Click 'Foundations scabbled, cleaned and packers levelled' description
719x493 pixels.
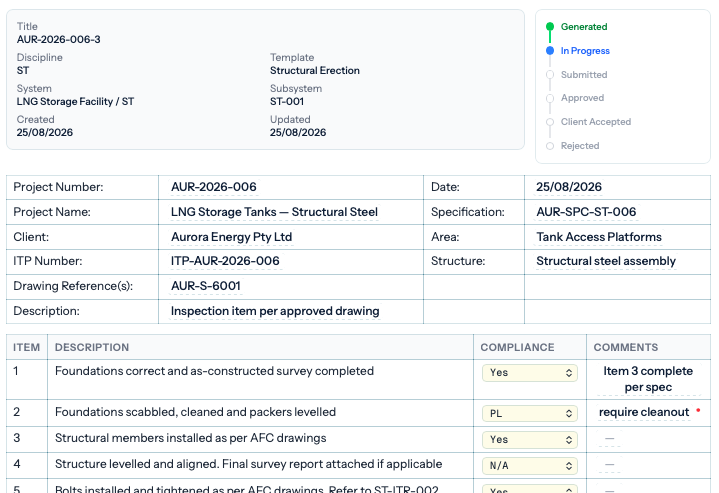tap(195, 412)
